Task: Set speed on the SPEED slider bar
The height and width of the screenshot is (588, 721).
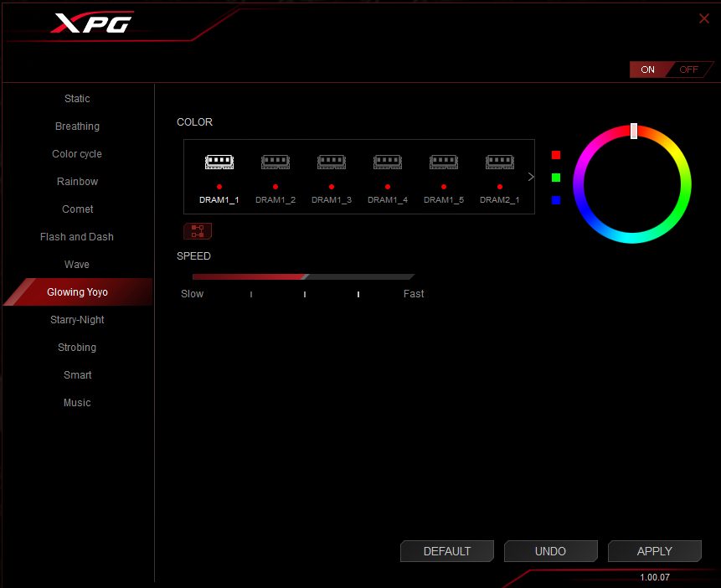Action: [303, 276]
